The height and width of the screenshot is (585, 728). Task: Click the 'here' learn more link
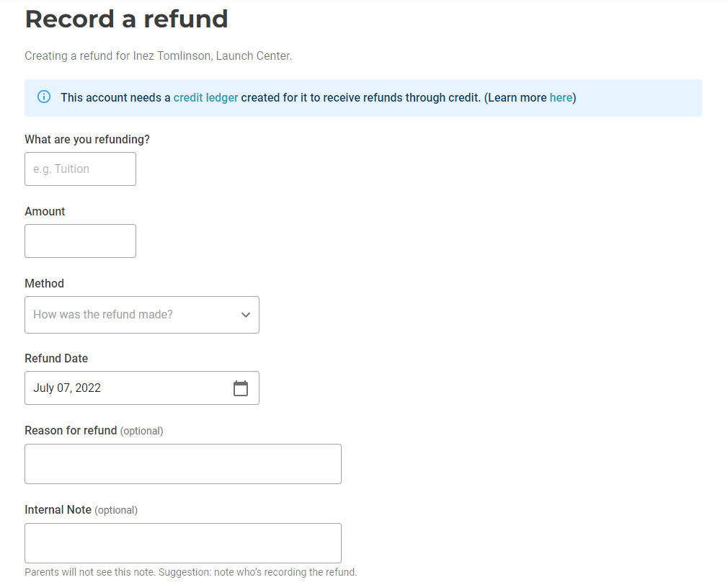point(561,97)
